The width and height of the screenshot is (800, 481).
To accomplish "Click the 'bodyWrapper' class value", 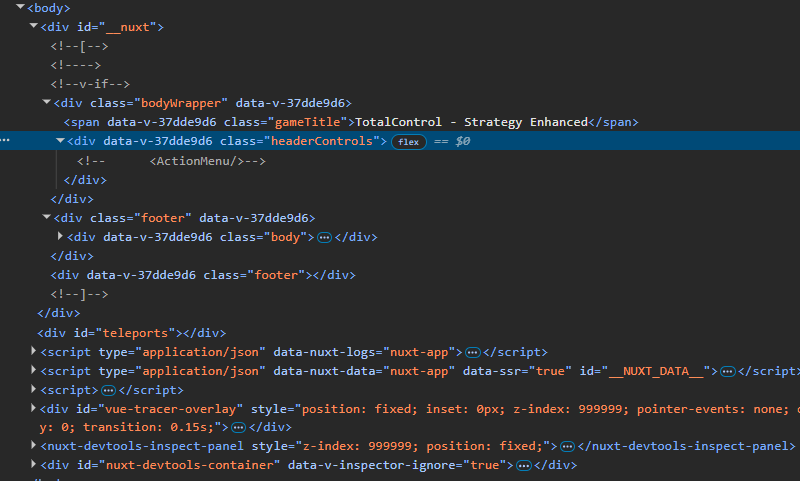I will [x=181, y=103].
